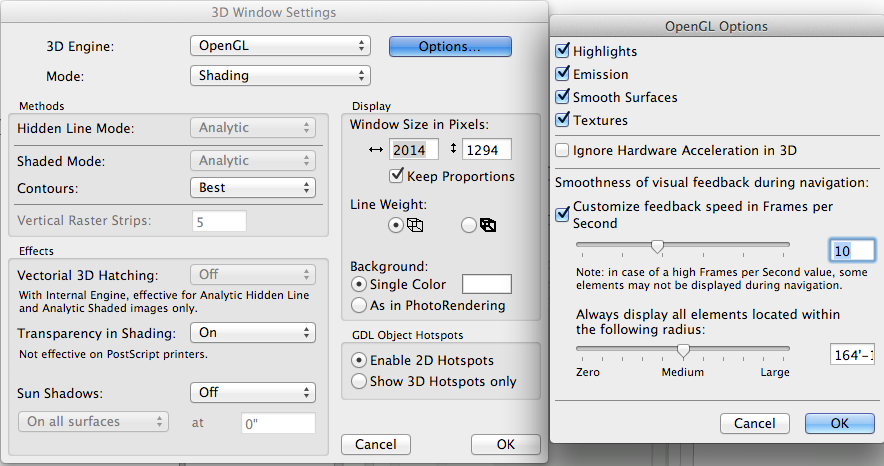Click the horizontal width arrow icon
This screenshot has height=466, width=884.
pos(376,150)
